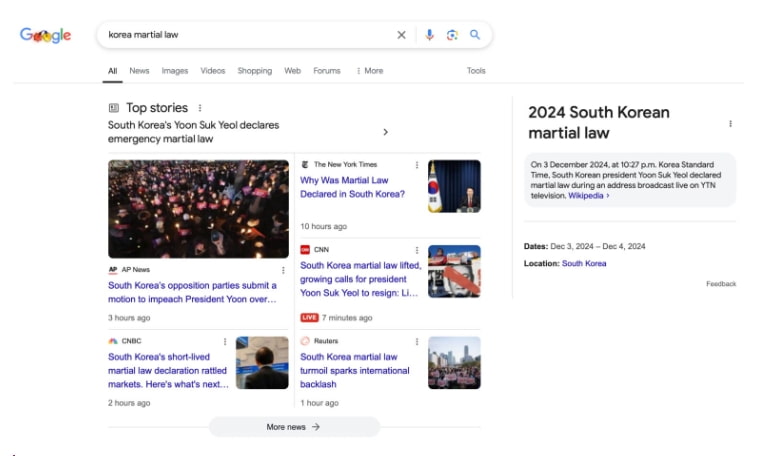
Task: Clear the search query with X icon
Action: click(x=402, y=35)
